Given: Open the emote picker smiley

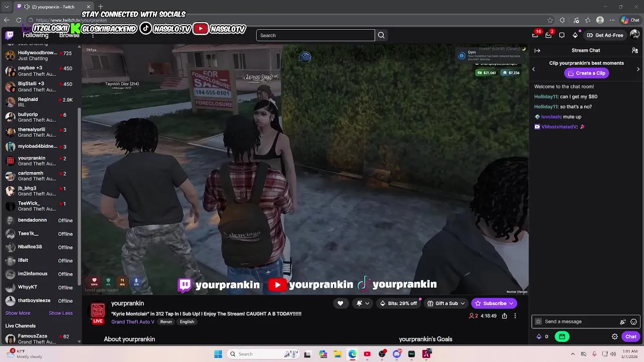Looking at the screenshot, I should (634, 322).
